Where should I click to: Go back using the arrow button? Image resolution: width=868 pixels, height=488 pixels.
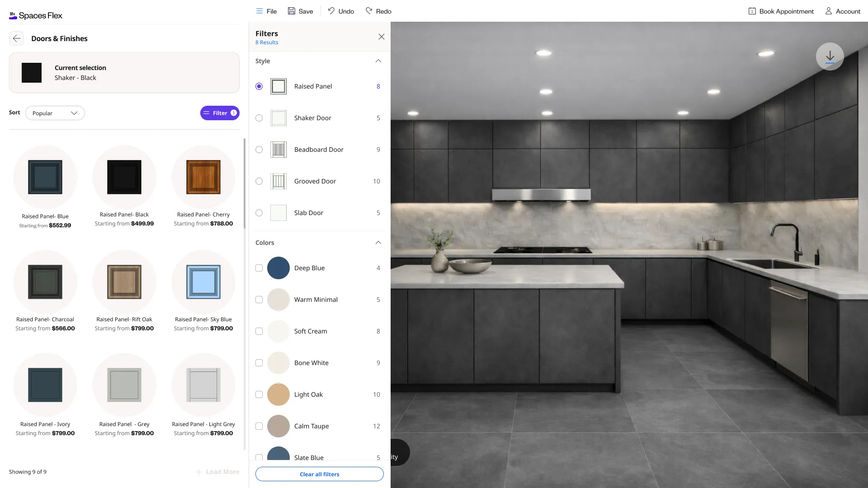tap(17, 38)
